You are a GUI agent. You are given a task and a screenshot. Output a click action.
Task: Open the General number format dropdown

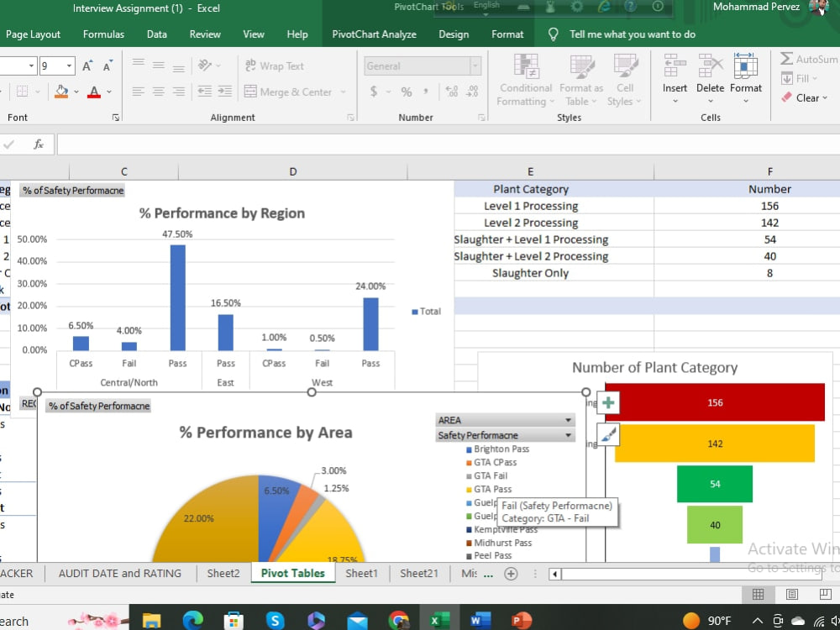[x=475, y=65]
